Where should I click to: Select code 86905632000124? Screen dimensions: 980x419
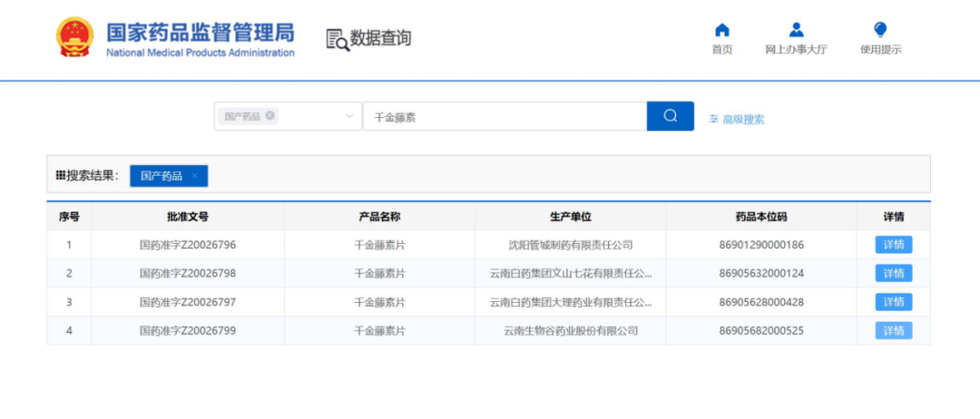pos(761,274)
